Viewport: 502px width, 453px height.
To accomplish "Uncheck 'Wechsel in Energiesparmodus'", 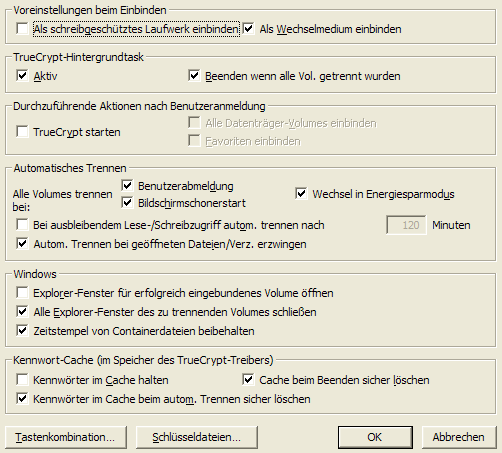I will [x=301, y=194].
